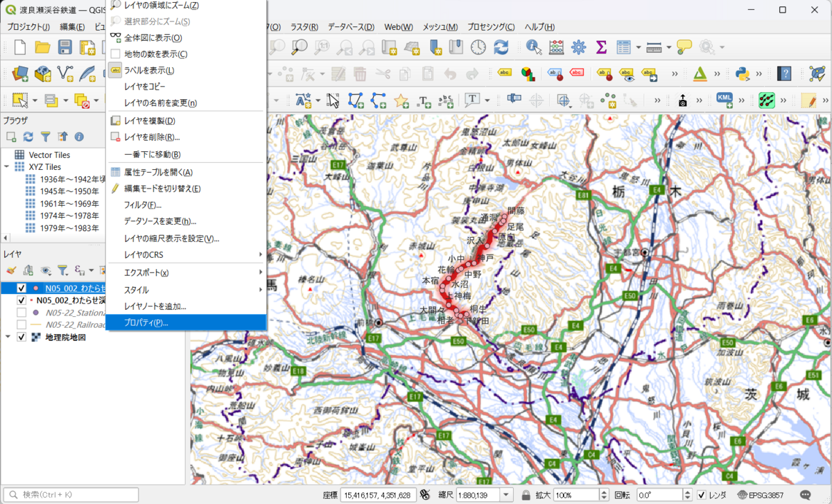This screenshot has height=504, width=832.
Task: Click the diagram options pie chart icon
Action: pos(528,73)
